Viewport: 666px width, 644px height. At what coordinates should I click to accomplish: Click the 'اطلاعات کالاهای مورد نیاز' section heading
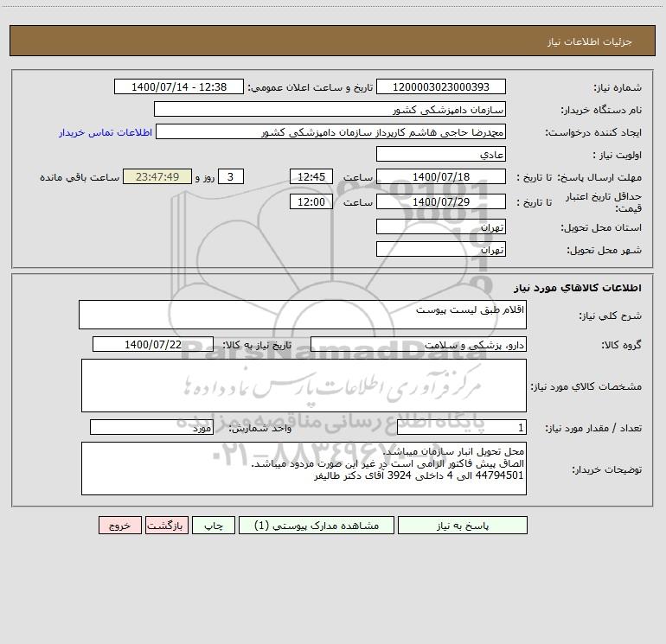578,288
